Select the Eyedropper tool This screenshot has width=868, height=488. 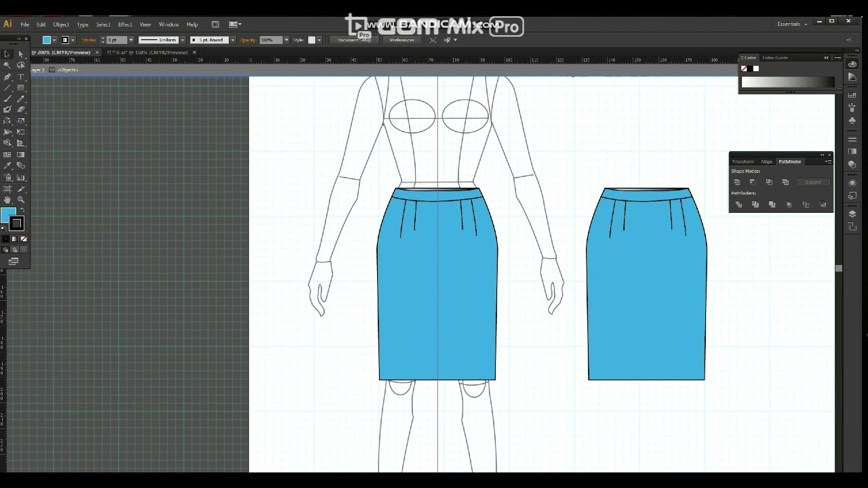click(7, 165)
